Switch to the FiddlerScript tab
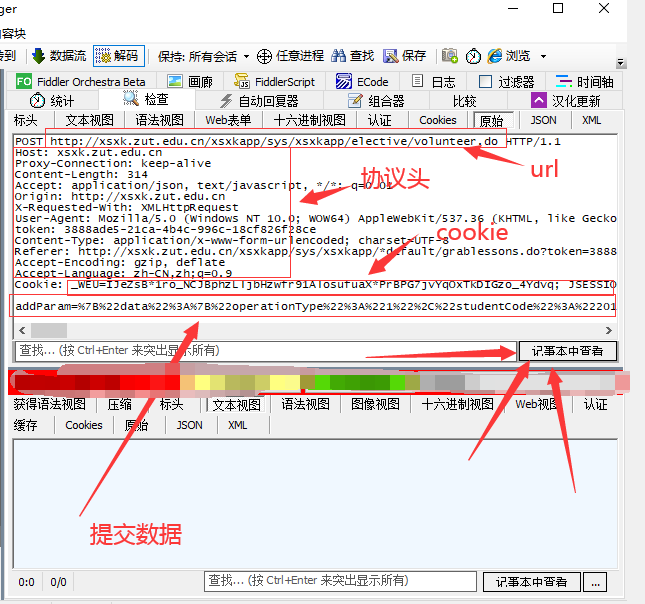 [274, 81]
